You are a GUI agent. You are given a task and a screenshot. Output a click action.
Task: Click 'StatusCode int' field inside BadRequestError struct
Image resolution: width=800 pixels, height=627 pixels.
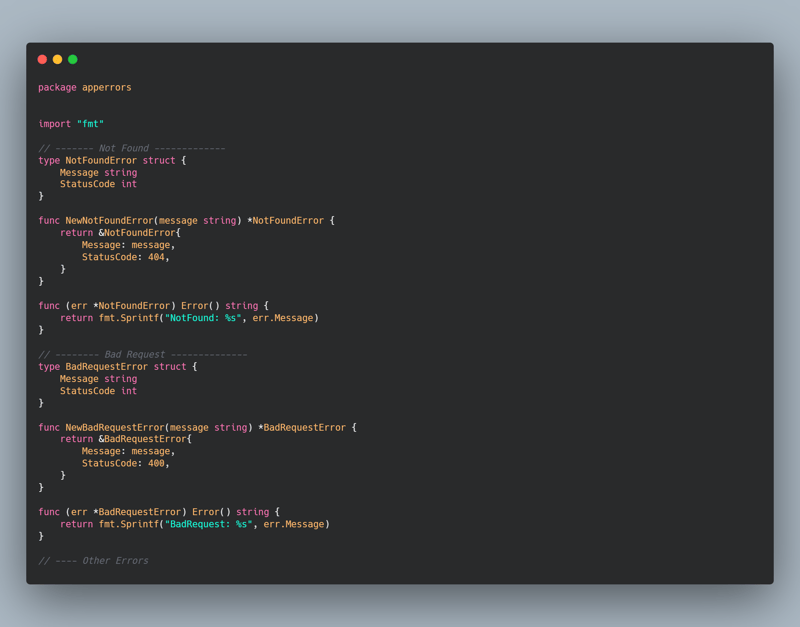coord(98,391)
